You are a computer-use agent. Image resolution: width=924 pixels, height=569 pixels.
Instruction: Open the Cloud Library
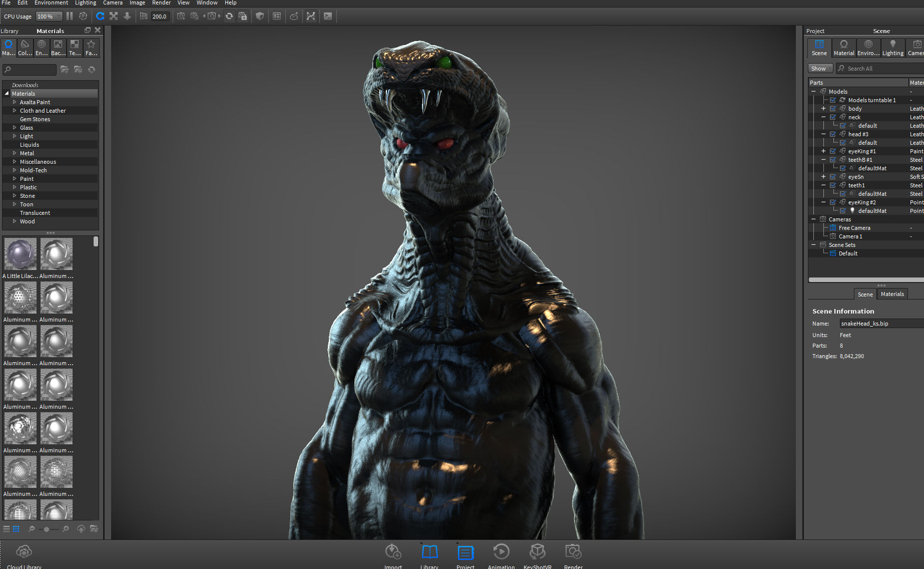pyautogui.click(x=24, y=552)
